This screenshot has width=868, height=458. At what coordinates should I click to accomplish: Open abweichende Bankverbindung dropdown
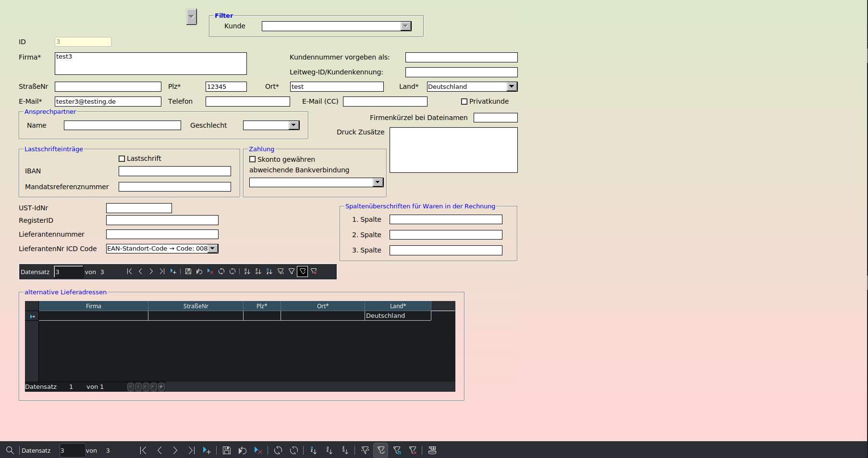pos(378,182)
